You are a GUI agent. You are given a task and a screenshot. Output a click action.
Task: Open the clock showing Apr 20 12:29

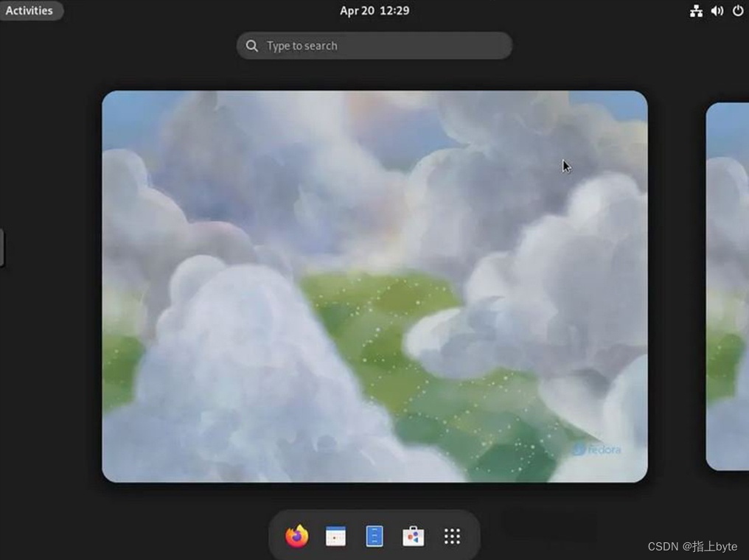[x=374, y=10]
